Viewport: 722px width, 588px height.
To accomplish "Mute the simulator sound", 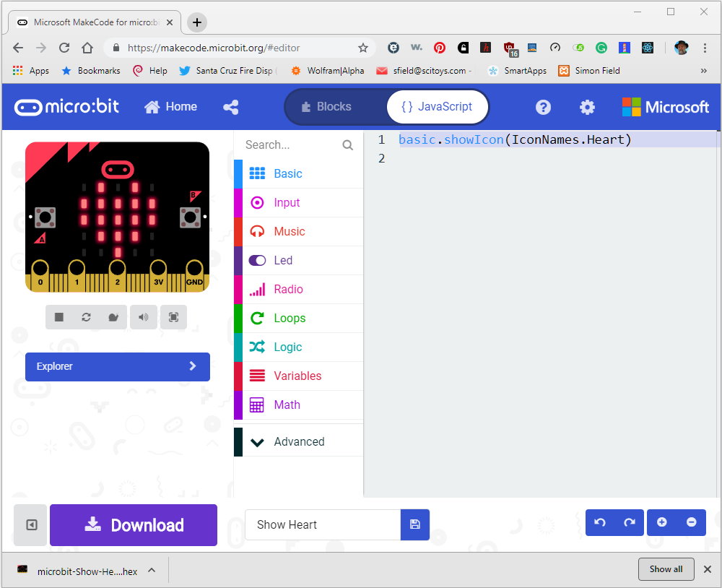I will pos(143,316).
